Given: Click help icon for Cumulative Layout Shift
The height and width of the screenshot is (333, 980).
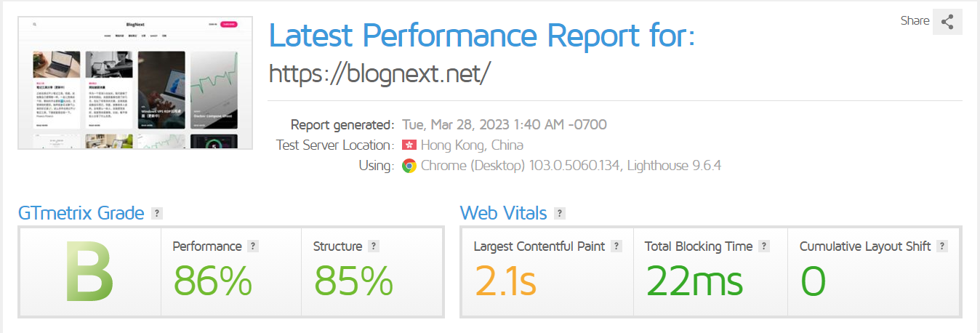Looking at the screenshot, I should [942, 246].
